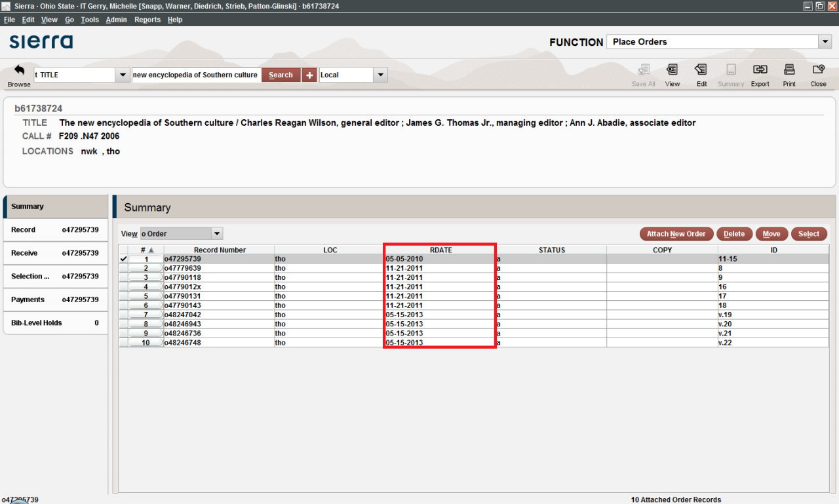The image size is (839, 504).
Task: Click the ID cell v.22
Action: tap(773, 343)
